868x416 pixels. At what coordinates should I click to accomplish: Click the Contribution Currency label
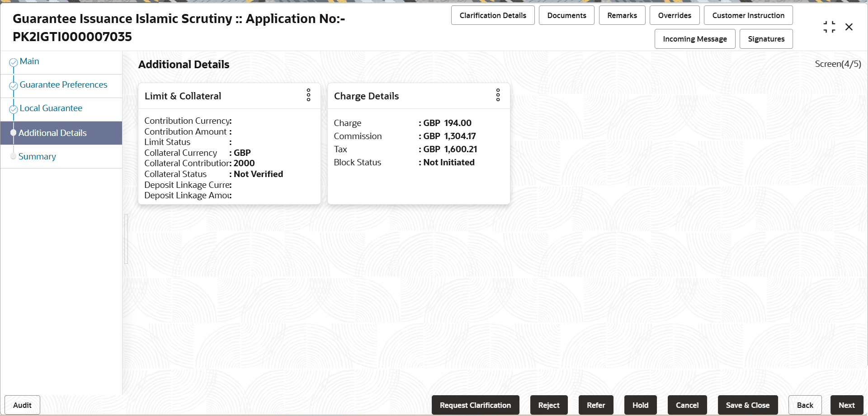187,121
